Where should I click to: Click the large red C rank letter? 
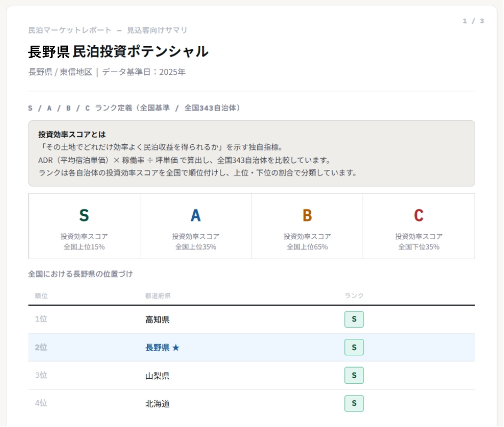click(x=419, y=215)
